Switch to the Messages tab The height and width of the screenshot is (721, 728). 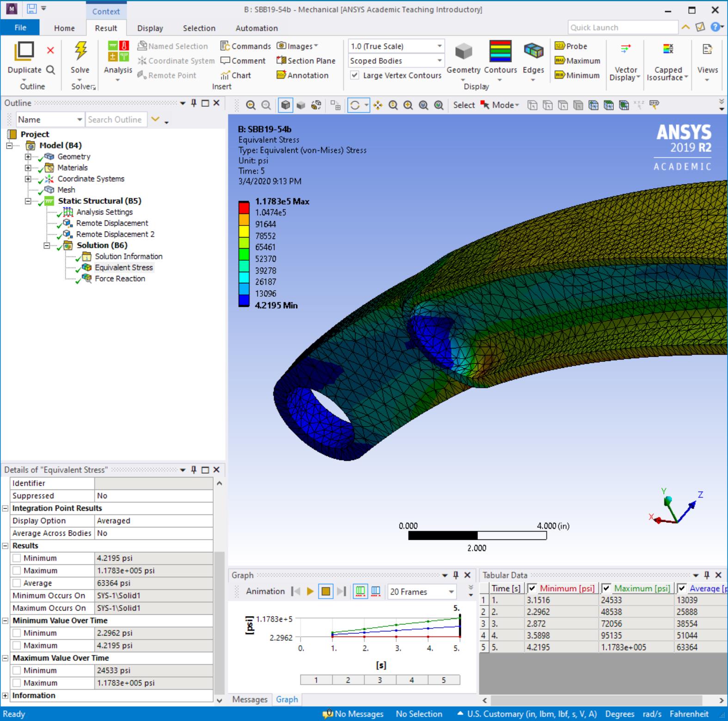[x=250, y=699]
